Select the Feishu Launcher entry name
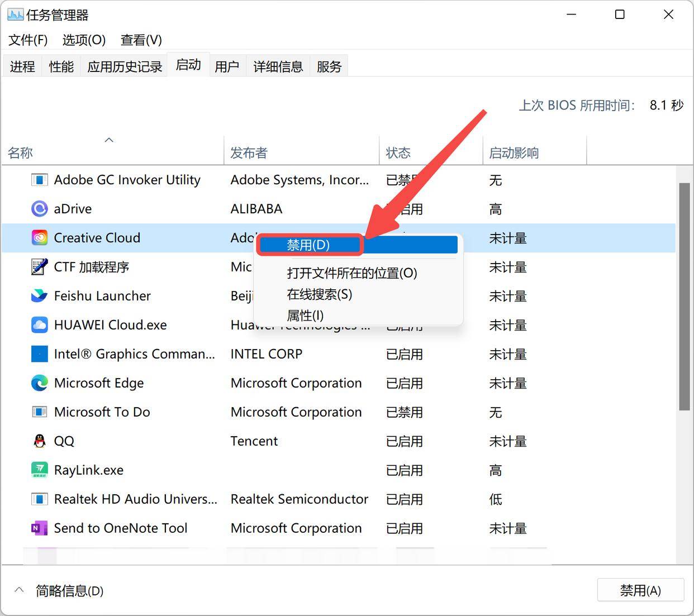The width and height of the screenshot is (694, 616). (x=102, y=296)
